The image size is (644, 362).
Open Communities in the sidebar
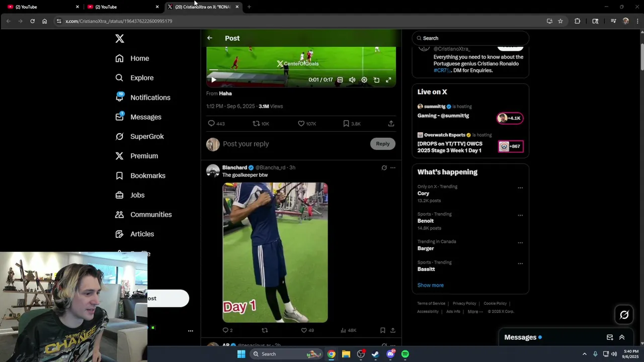coord(143,215)
